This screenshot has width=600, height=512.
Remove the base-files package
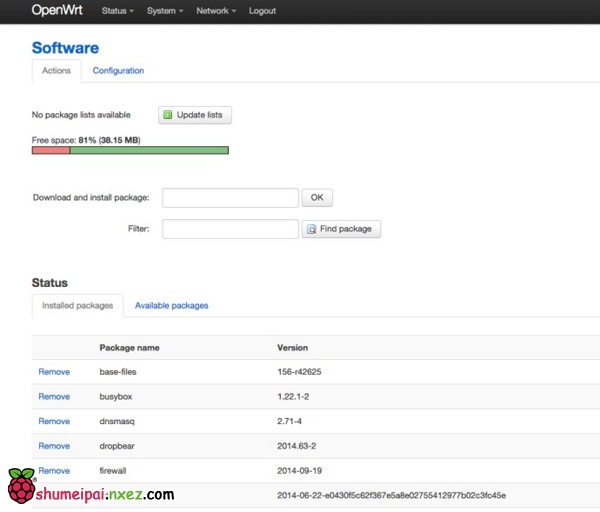point(54,372)
